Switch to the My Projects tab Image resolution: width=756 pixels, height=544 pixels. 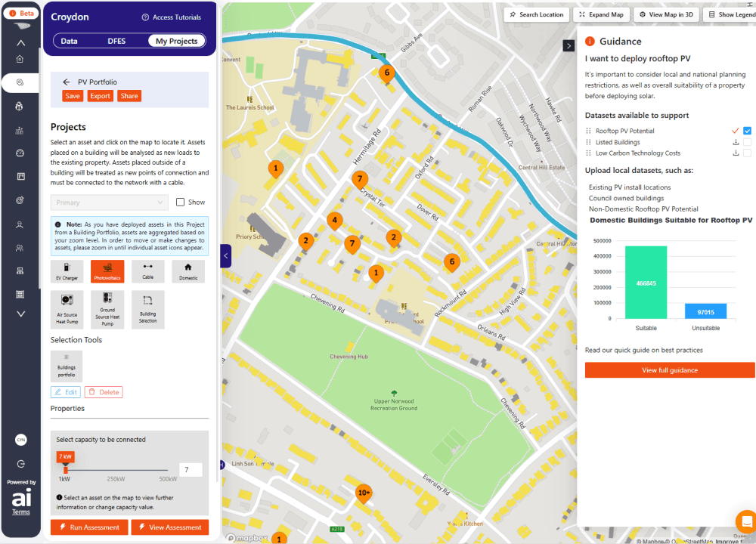(176, 41)
